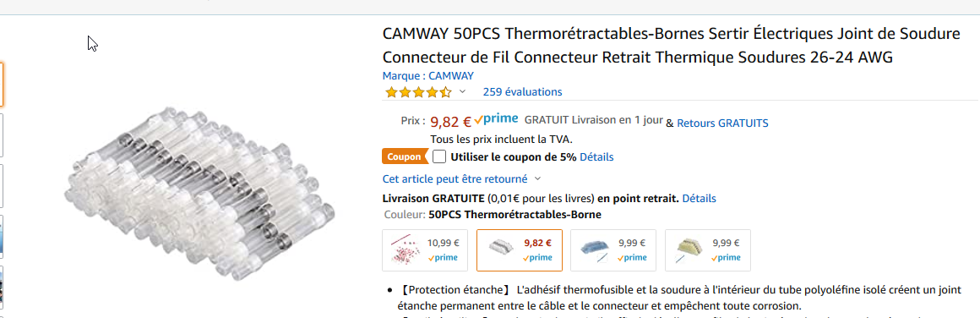Viewport: 980px width, 318px height.
Task: Open Détails link for point retrait delivery
Action: 699,199
